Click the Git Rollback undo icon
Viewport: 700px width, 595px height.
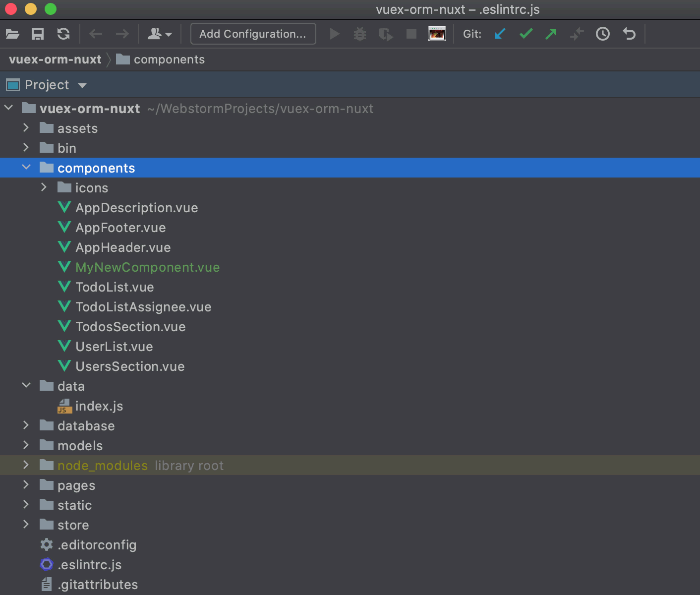click(629, 34)
